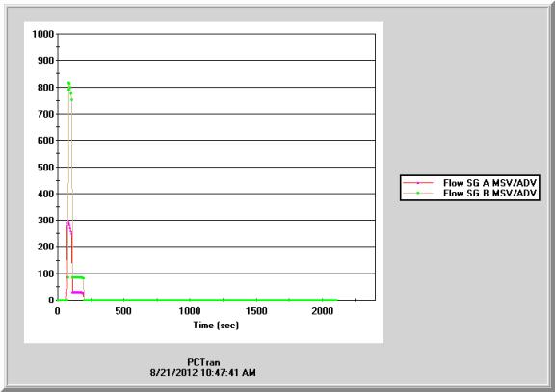Click the 0 origin label on x-axis
This screenshot has height=392, width=555.
pos(58,311)
